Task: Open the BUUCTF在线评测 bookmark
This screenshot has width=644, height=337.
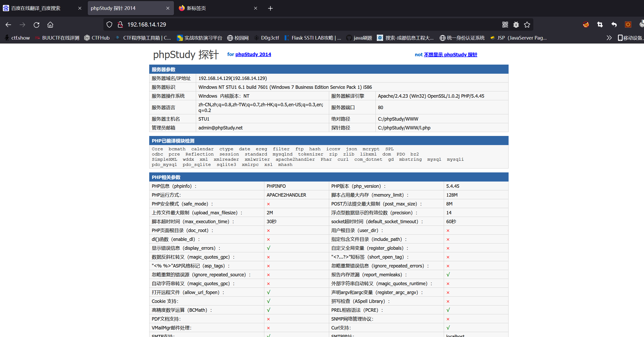Action: [x=57, y=38]
